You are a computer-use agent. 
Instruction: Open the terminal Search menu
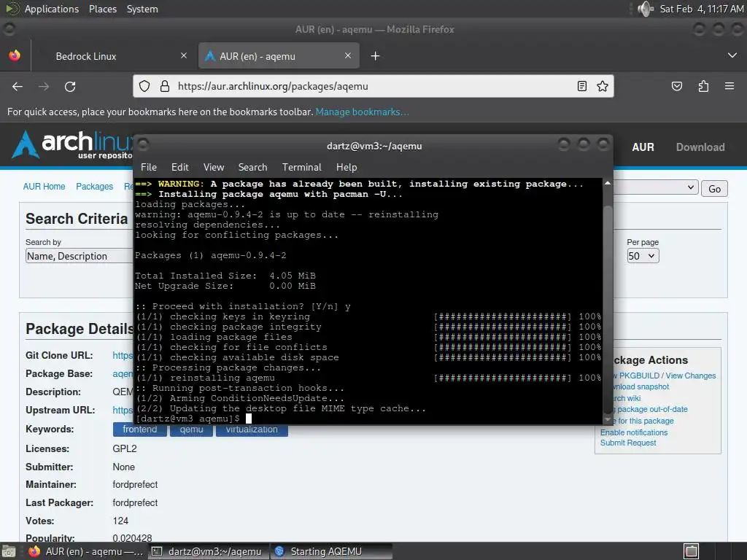(x=252, y=167)
